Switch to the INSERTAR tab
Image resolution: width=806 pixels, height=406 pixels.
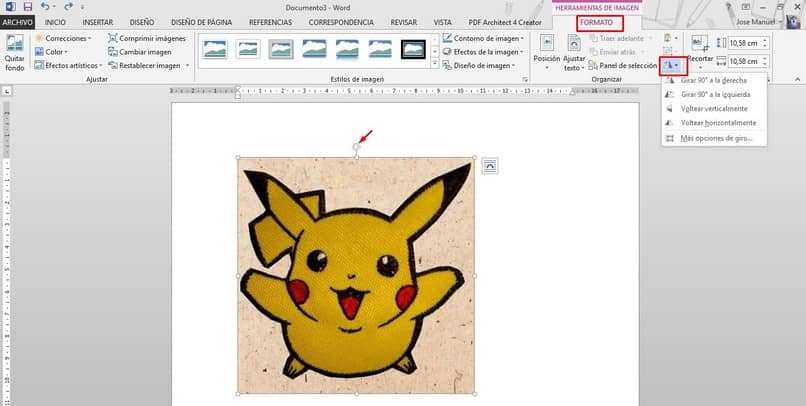coord(97,21)
